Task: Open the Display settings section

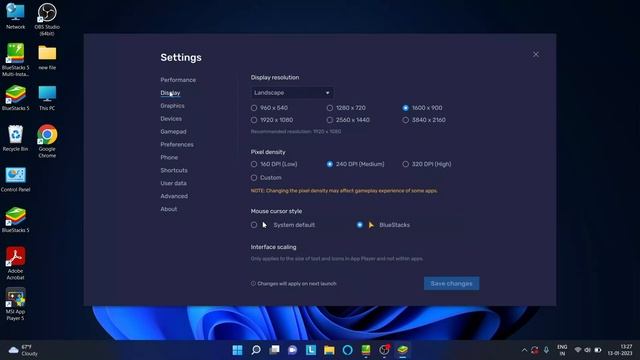Action: 170,93
